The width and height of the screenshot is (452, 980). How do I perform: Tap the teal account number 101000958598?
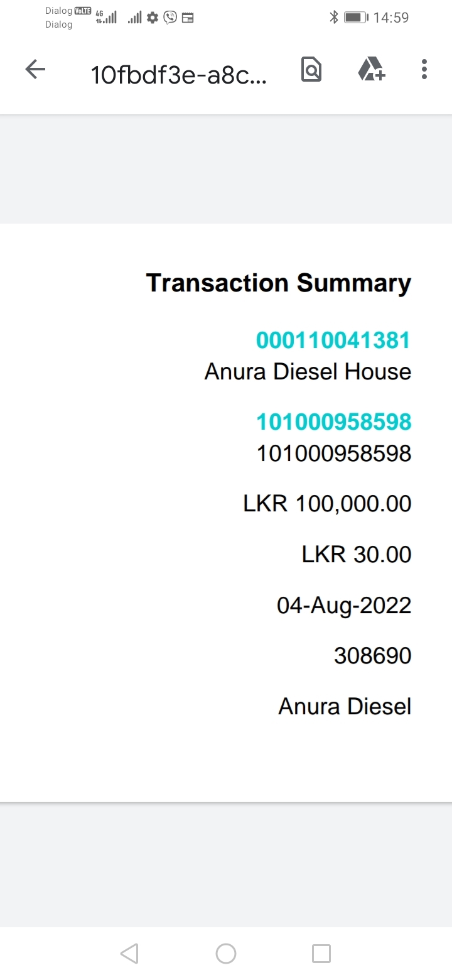[x=333, y=422]
